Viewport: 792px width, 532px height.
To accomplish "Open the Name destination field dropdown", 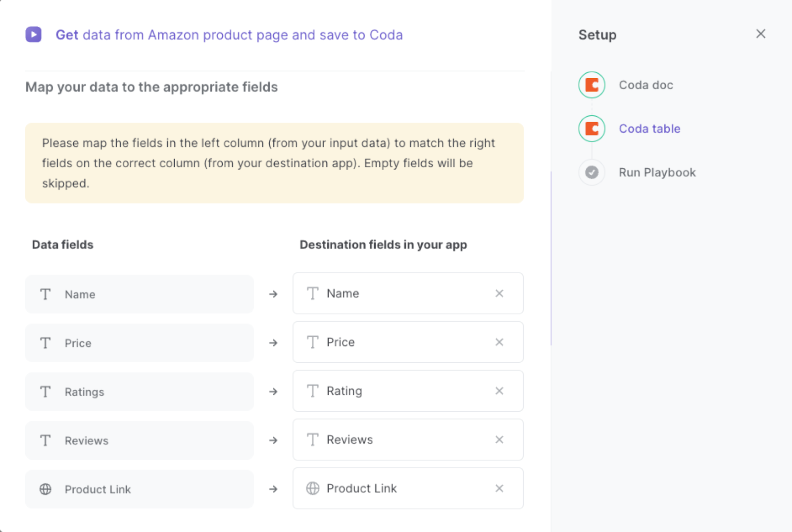I will click(408, 293).
